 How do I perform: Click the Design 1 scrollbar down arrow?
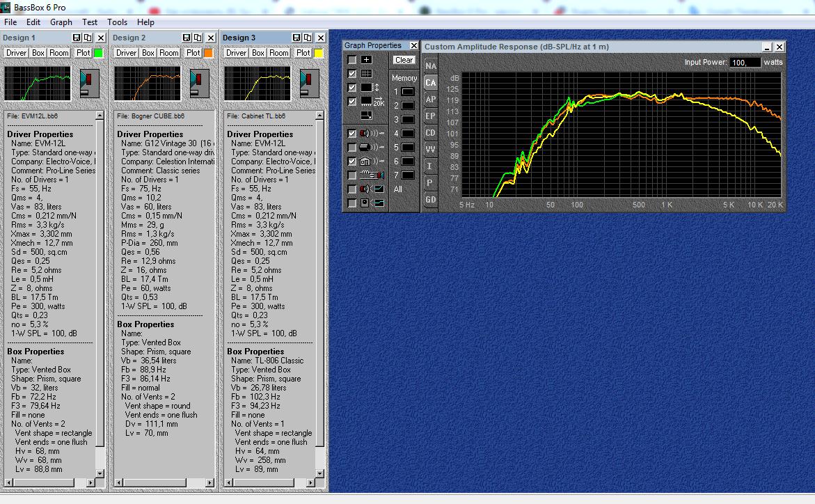coord(100,473)
